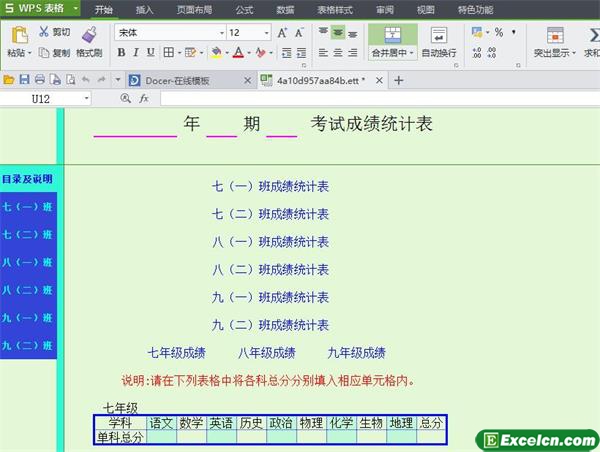Open the 八年级成绩 link
Viewport: 600px width, 452px height.
(x=267, y=353)
